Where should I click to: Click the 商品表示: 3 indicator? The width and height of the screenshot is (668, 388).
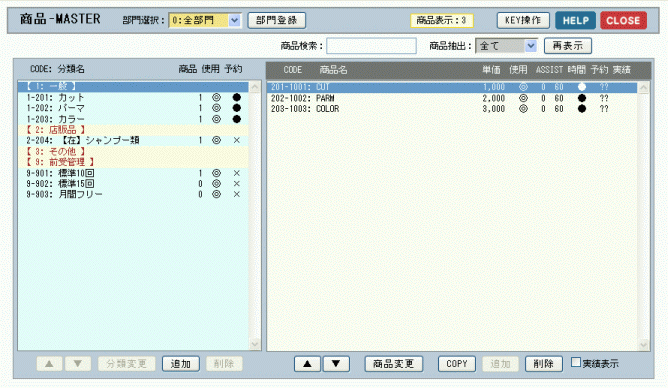point(442,20)
